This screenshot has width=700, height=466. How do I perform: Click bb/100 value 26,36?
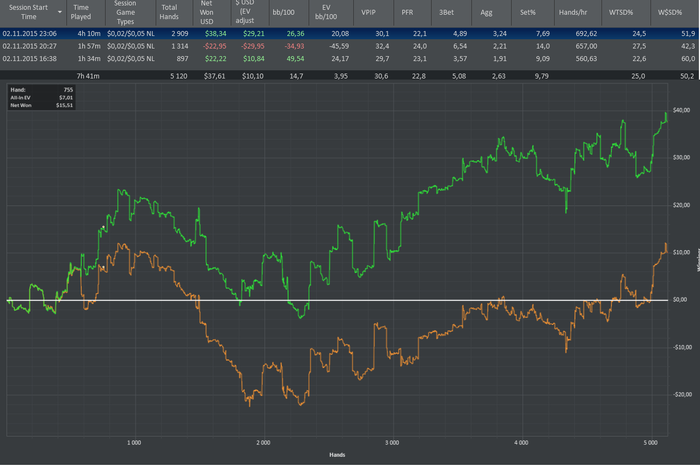(296, 33)
